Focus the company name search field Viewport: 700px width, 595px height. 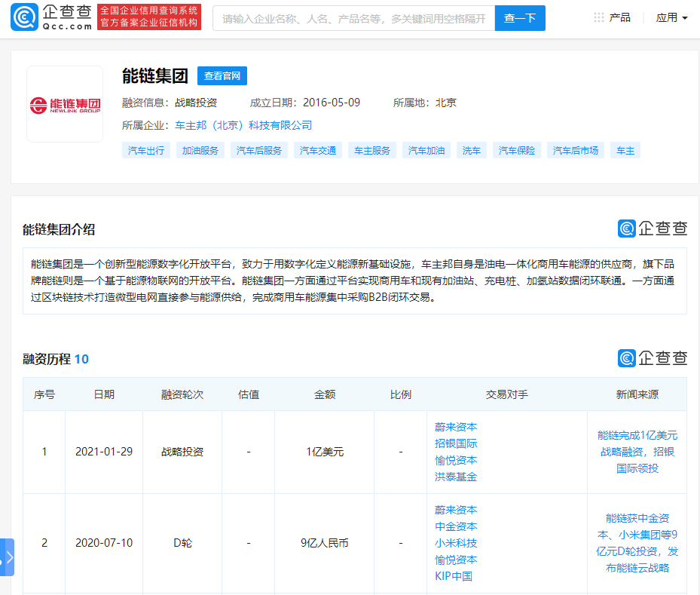[353, 18]
